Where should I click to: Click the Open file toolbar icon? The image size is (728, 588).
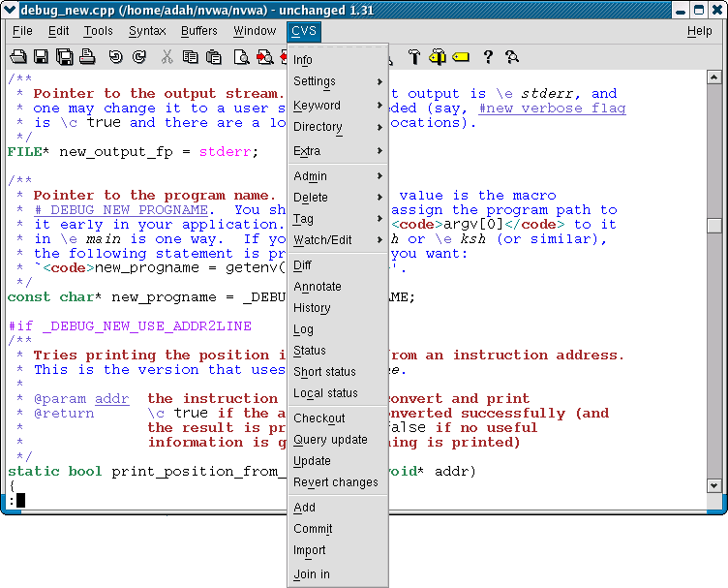[x=18, y=57]
